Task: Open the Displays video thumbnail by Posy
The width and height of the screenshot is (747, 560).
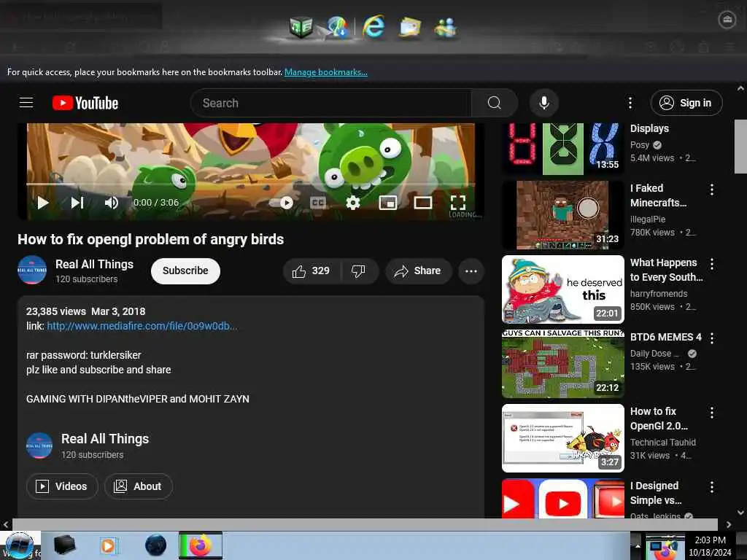Action: coord(562,149)
